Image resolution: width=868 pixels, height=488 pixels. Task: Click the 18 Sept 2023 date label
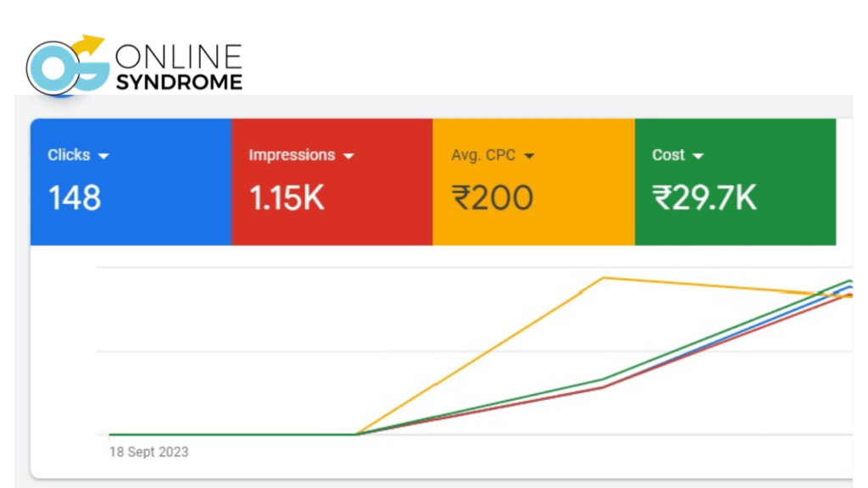(x=149, y=452)
